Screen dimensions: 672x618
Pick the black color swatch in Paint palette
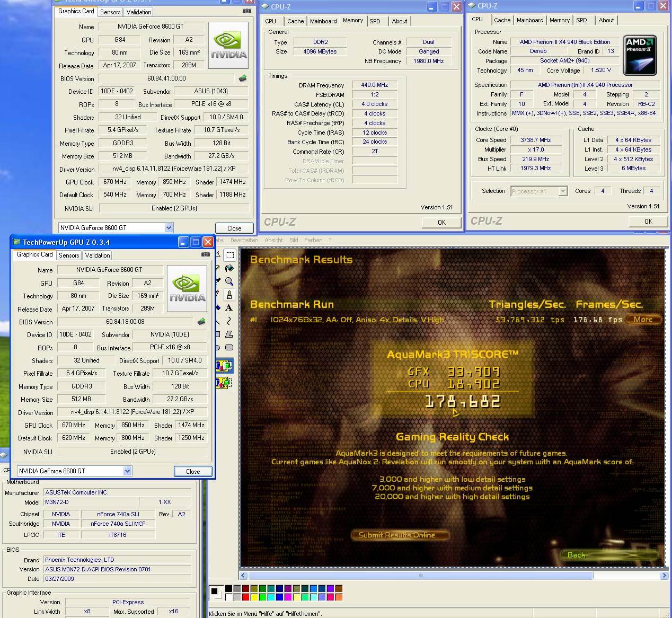pos(228,588)
